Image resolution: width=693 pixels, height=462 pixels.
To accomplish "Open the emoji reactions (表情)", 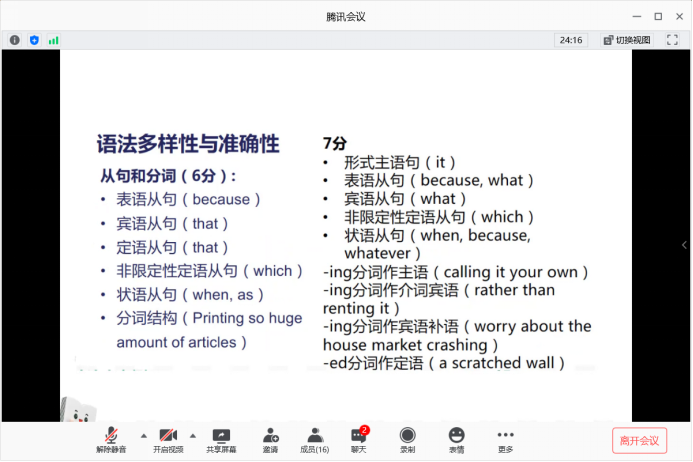I will (456, 438).
